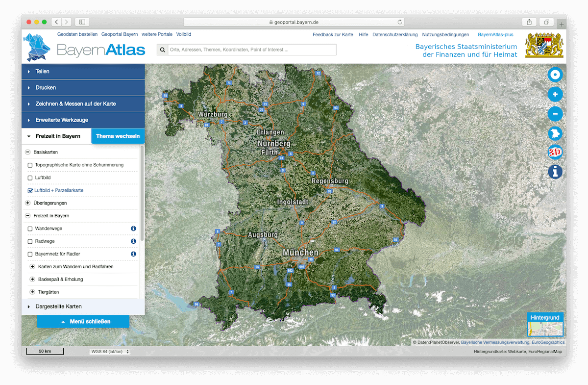Click the geolocation button on the map
Image resolution: width=588 pixels, height=385 pixels.
click(555, 75)
